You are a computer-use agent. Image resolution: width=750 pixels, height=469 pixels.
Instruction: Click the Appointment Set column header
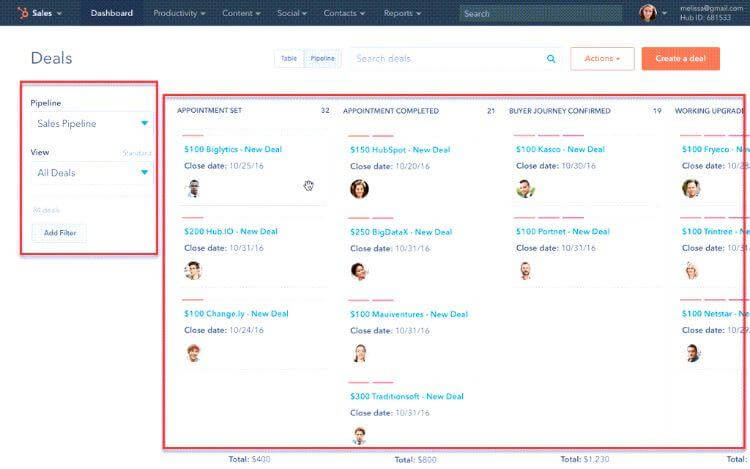[210, 110]
